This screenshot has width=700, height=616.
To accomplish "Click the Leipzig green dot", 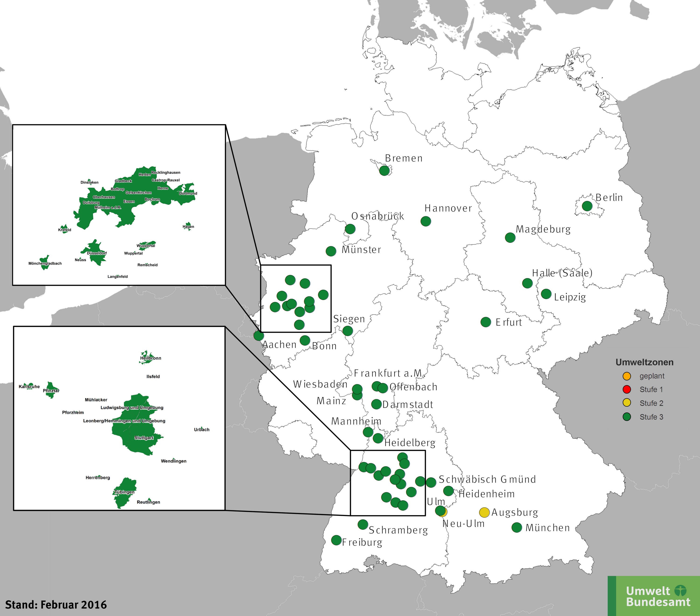I will pyautogui.click(x=546, y=294).
